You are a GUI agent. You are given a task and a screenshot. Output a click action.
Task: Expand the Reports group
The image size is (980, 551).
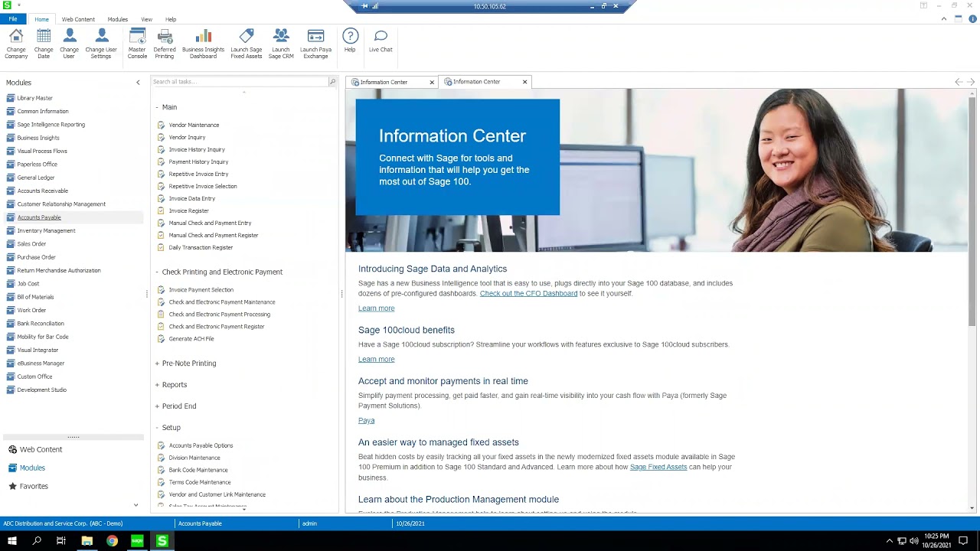click(157, 385)
